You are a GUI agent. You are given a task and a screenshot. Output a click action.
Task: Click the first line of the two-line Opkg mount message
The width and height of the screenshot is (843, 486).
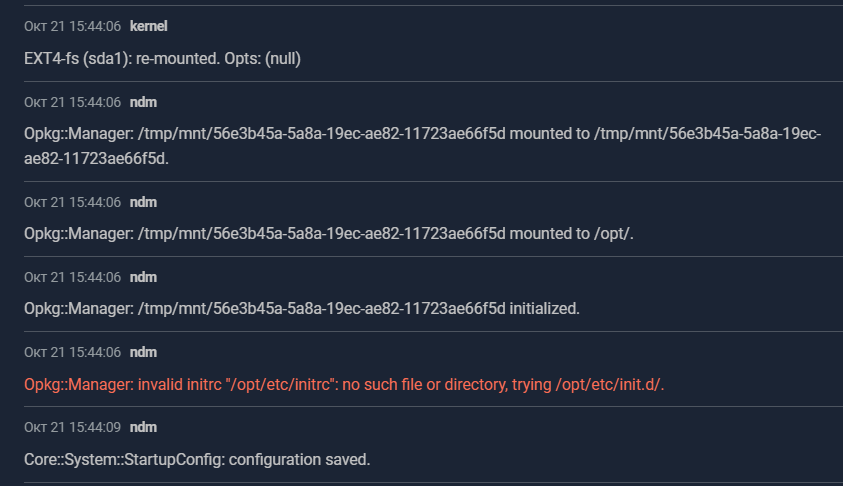click(422, 133)
